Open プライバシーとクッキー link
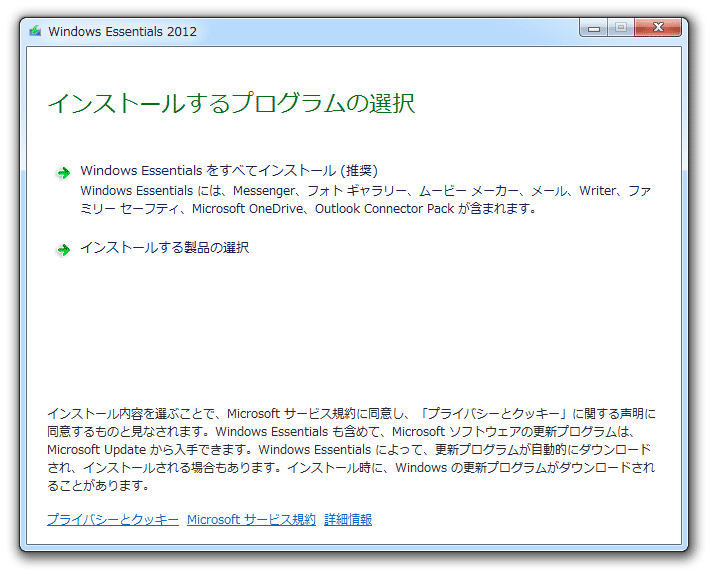 pyautogui.click(x=113, y=519)
